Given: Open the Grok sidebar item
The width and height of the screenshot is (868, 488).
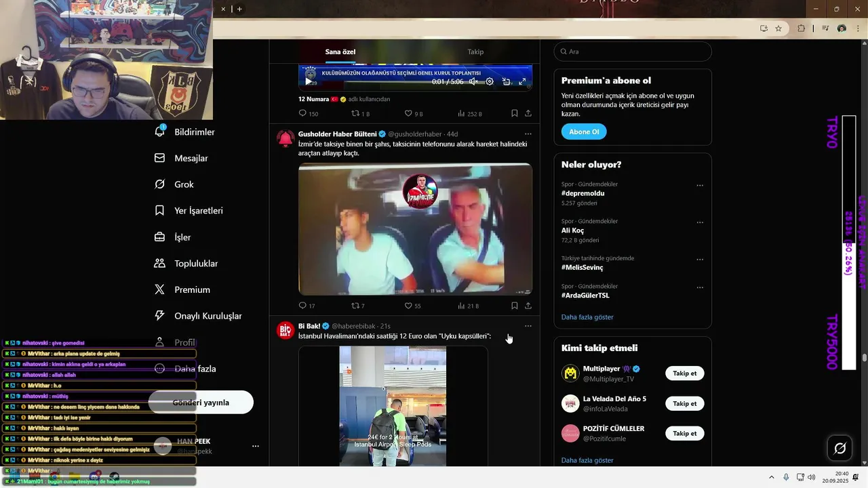Looking at the screenshot, I should 174,184.
